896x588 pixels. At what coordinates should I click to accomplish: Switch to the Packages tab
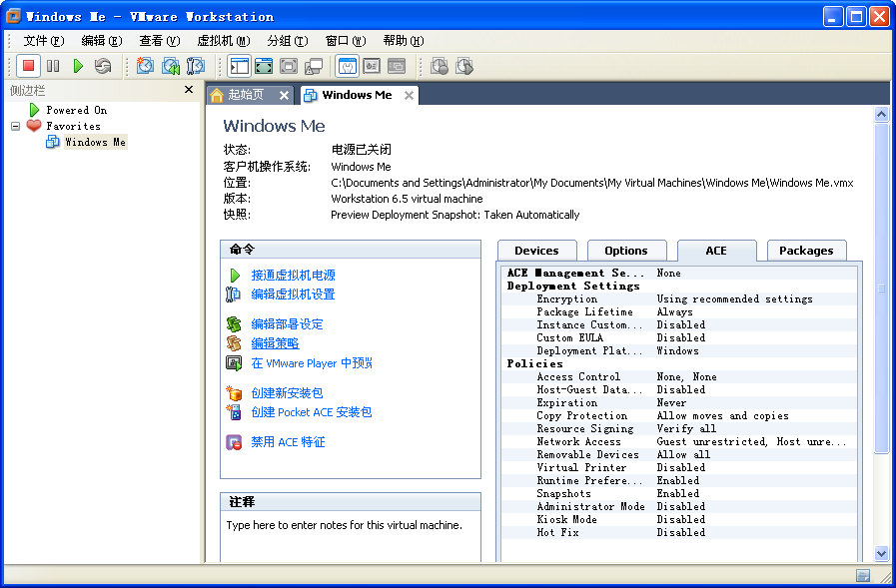pyautogui.click(x=806, y=251)
